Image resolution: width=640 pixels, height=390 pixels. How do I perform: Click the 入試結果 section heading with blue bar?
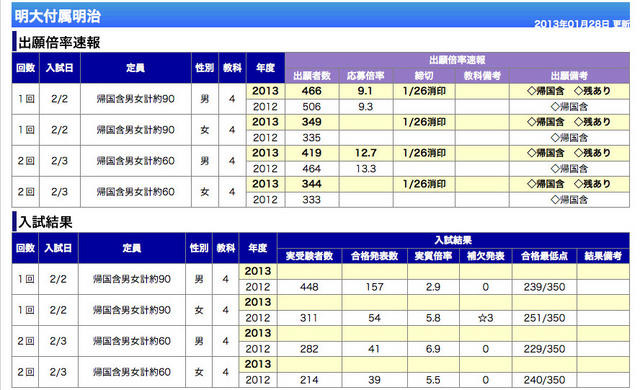42,222
